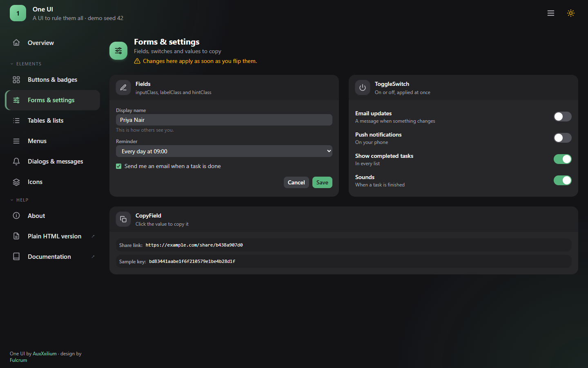Open the hamburger menu icon
The width and height of the screenshot is (588, 368).
(x=551, y=13)
